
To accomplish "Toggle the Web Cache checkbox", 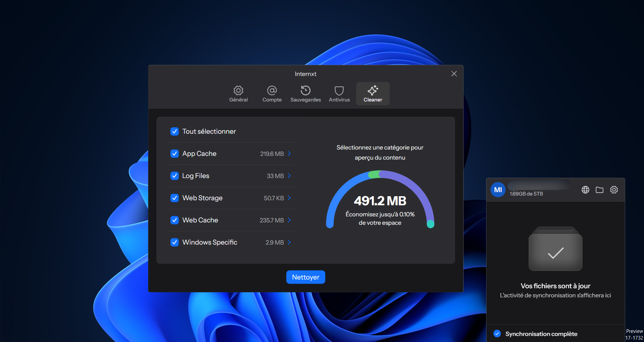I will point(174,220).
